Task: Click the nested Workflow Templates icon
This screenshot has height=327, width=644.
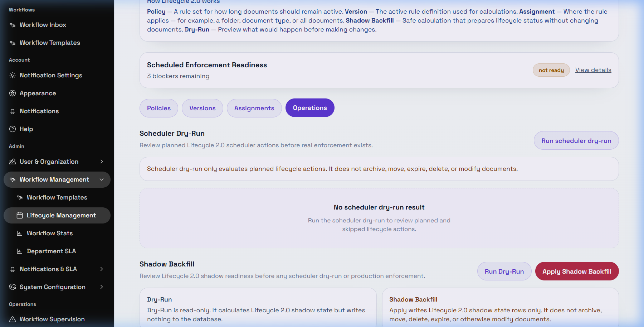Action: click(x=20, y=197)
